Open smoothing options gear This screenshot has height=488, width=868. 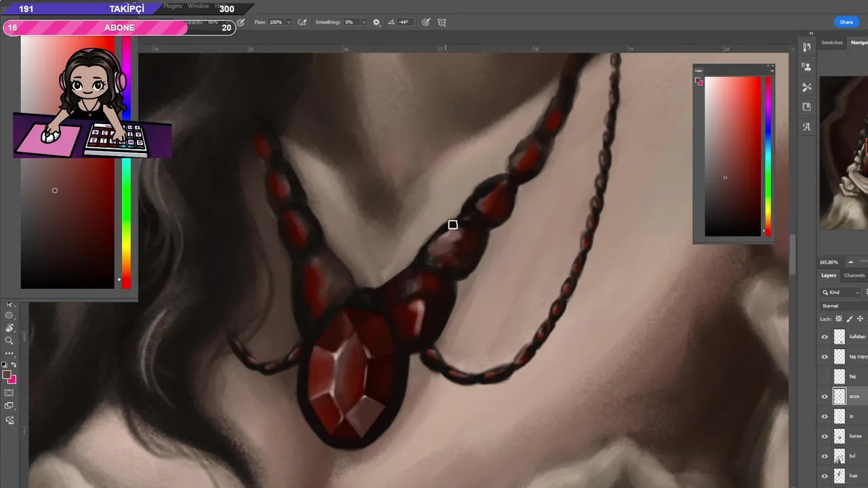click(376, 22)
